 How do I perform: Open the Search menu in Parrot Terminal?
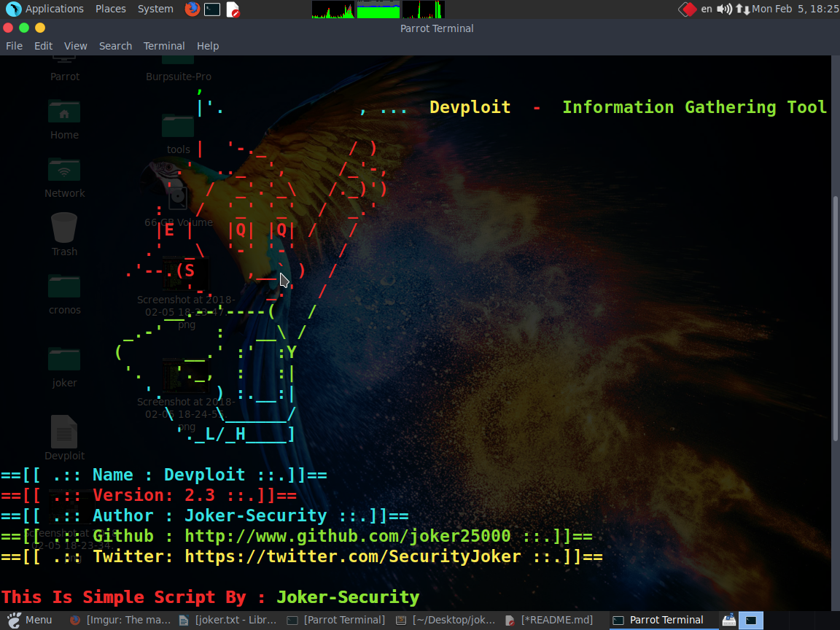(x=115, y=46)
